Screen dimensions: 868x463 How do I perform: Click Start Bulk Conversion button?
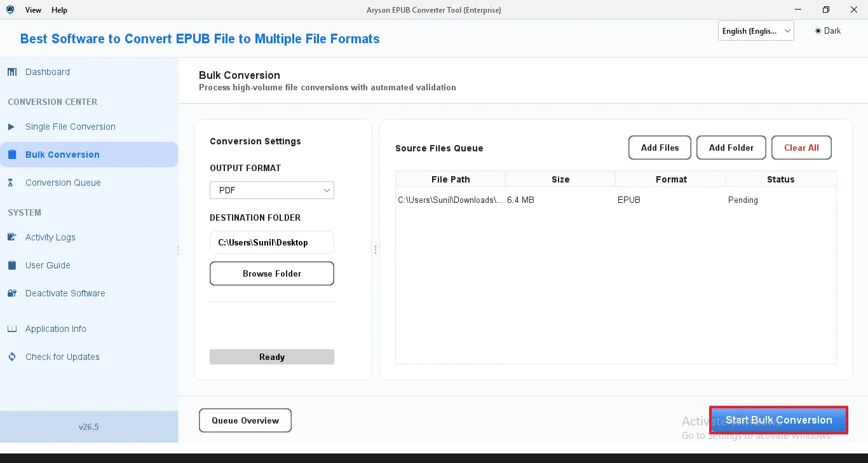tap(778, 420)
